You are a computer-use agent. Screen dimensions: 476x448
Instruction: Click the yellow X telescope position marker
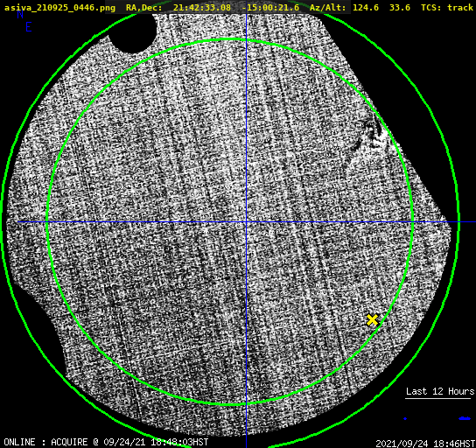(372, 320)
